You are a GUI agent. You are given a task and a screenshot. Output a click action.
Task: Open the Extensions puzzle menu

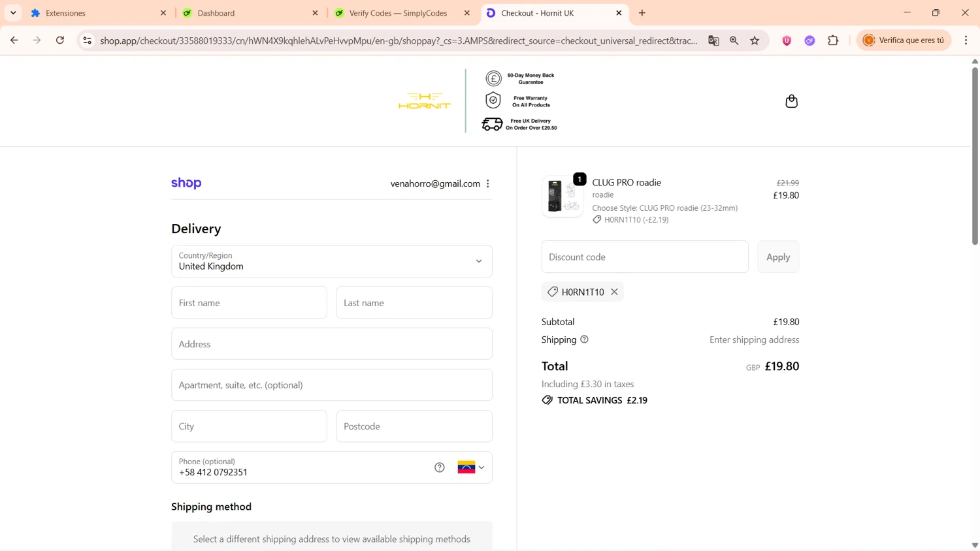coord(833,40)
